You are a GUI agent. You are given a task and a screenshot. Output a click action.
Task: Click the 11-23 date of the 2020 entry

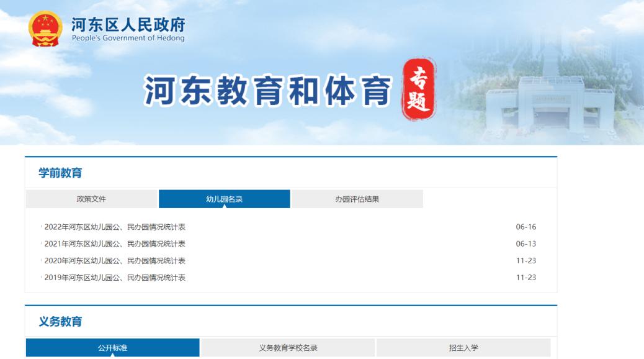point(526,261)
